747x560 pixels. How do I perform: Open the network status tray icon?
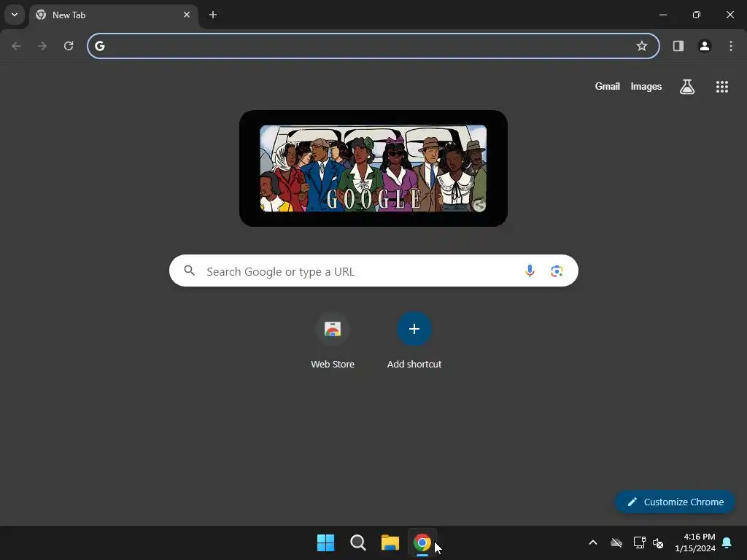(639, 542)
